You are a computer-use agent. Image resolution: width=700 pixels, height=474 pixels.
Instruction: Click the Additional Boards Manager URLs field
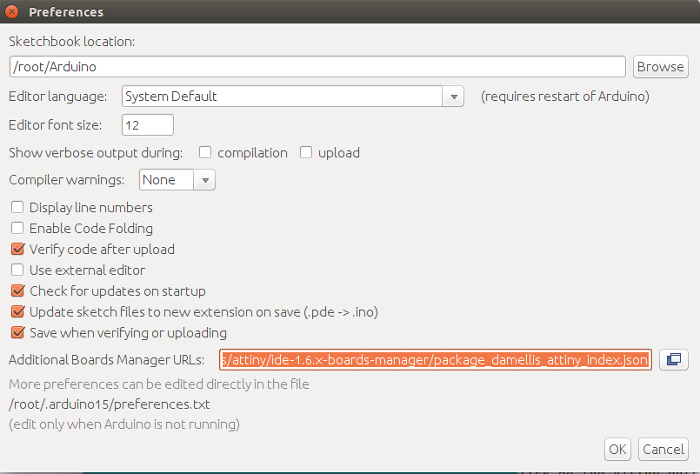(435, 360)
